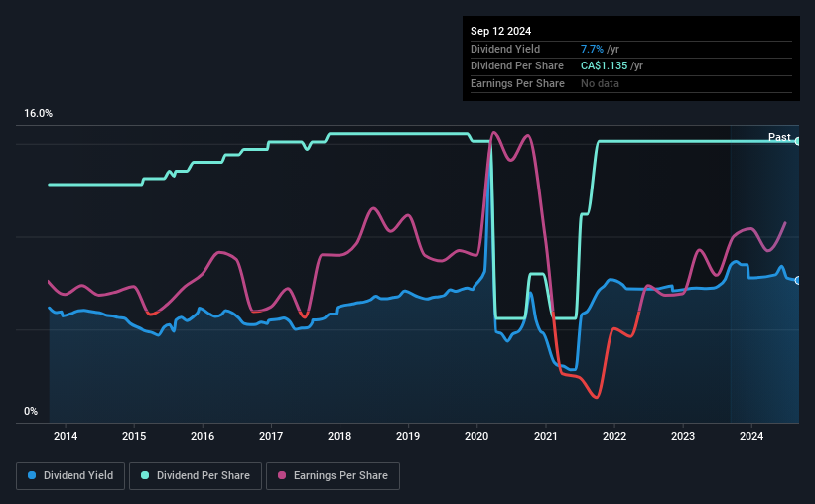Click the 2014 x-axis label

click(66, 436)
